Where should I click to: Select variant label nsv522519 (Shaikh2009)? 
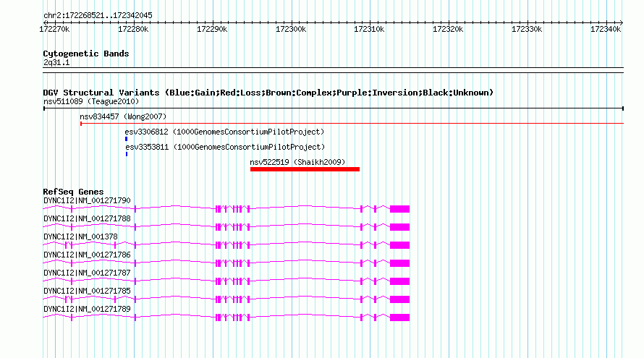[298, 162]
